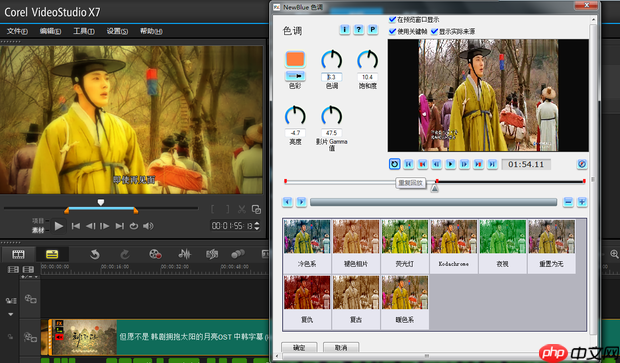Screen dimensions: 620x363
Task: Open the 工具 Tools menu
Action: [84, 31]
